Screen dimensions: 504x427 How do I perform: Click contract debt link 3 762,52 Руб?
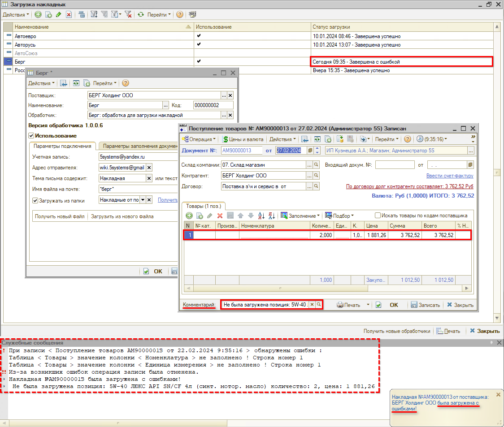point(409,186)
